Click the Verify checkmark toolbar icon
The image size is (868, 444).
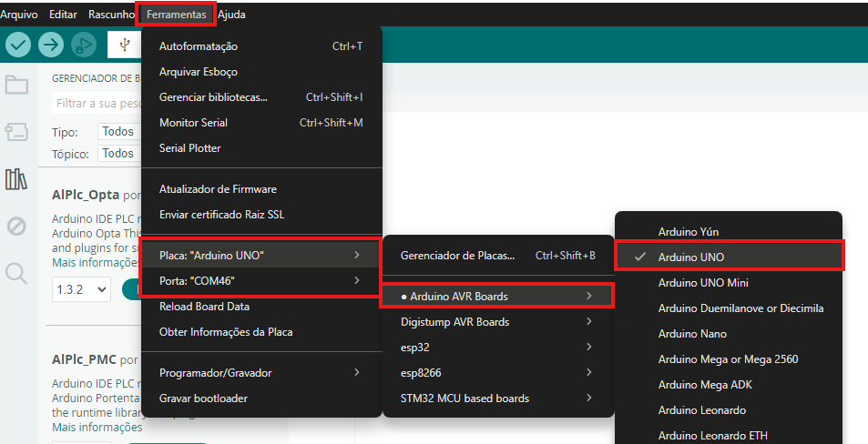click(17, 45)
